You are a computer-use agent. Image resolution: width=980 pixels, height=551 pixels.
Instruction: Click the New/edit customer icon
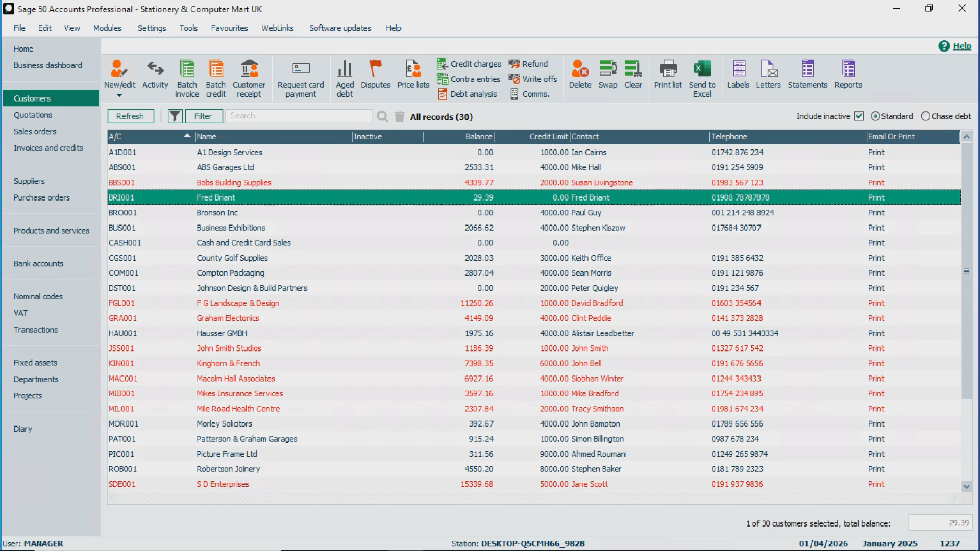119,74
